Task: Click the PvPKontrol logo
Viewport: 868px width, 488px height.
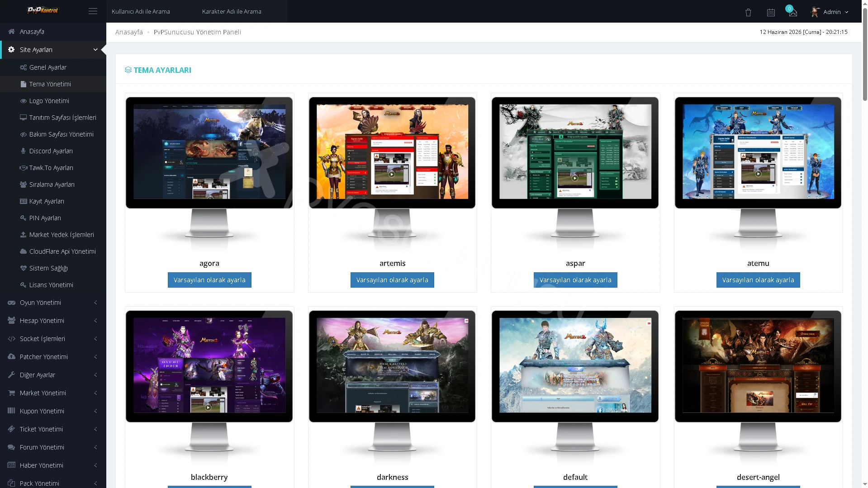Action: click(x=43, y=10)
